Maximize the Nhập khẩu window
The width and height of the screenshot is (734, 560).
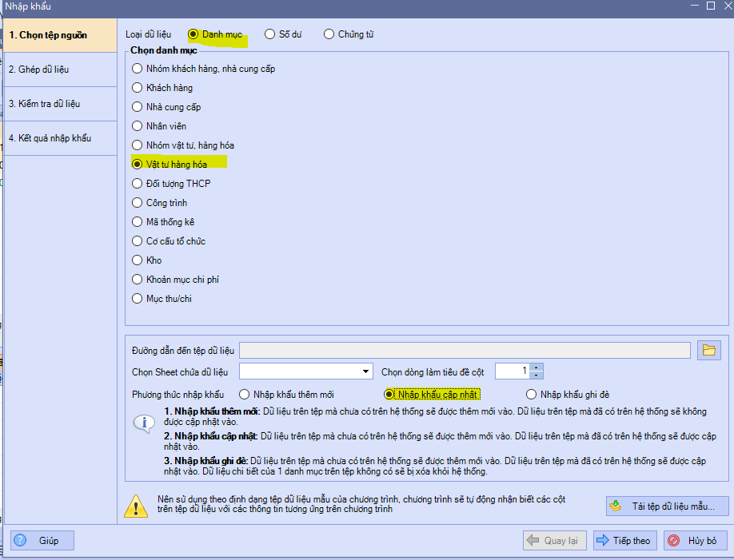[709, 6]
